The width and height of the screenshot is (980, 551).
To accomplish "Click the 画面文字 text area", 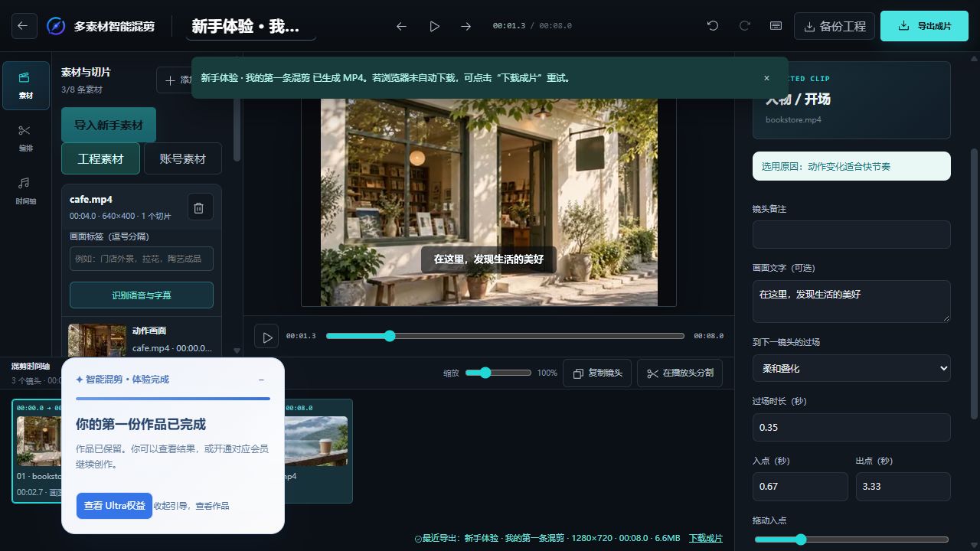I will tap(851, 301).
